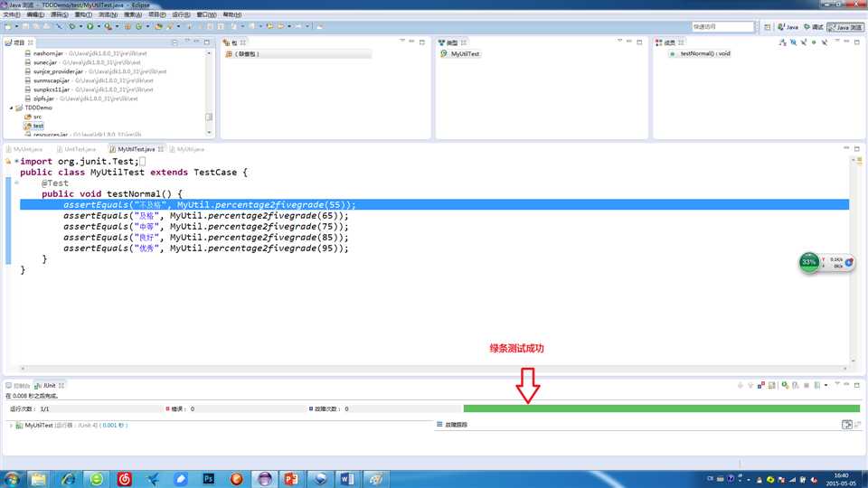The image size is (868, 488).
Task: Switch to the MyUtilTest.java editor tab
Action: click(137, 149)
